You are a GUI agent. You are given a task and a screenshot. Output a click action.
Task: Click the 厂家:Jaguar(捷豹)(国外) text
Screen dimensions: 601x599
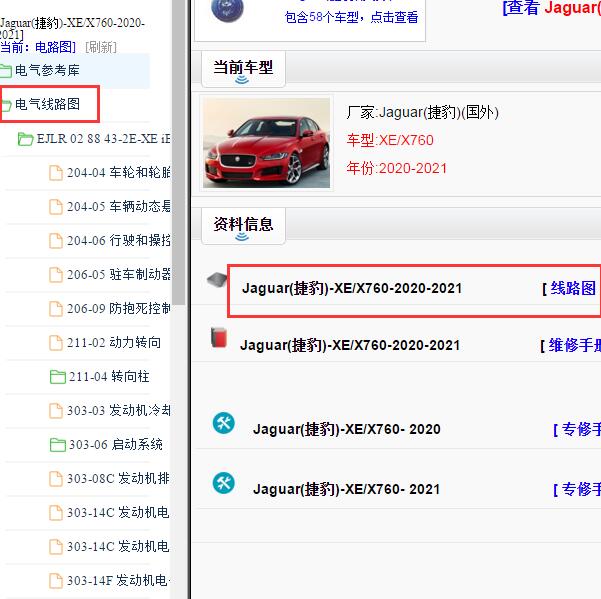point(422,112)
